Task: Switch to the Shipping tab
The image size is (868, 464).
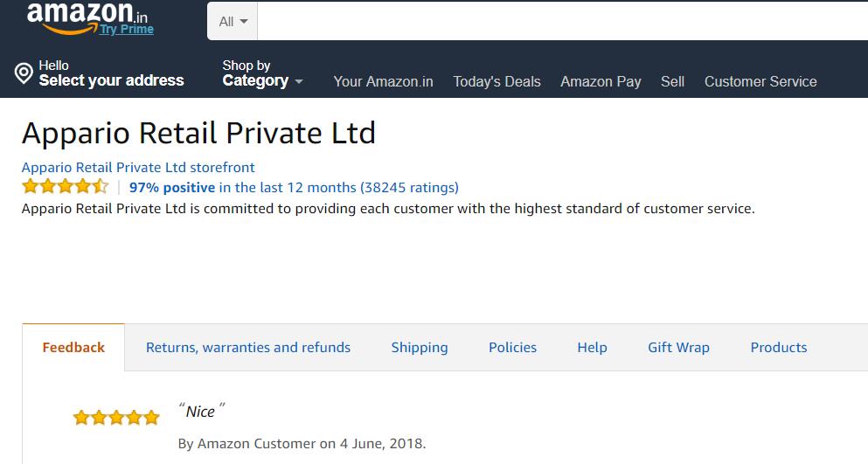Action: pos(420,348)
